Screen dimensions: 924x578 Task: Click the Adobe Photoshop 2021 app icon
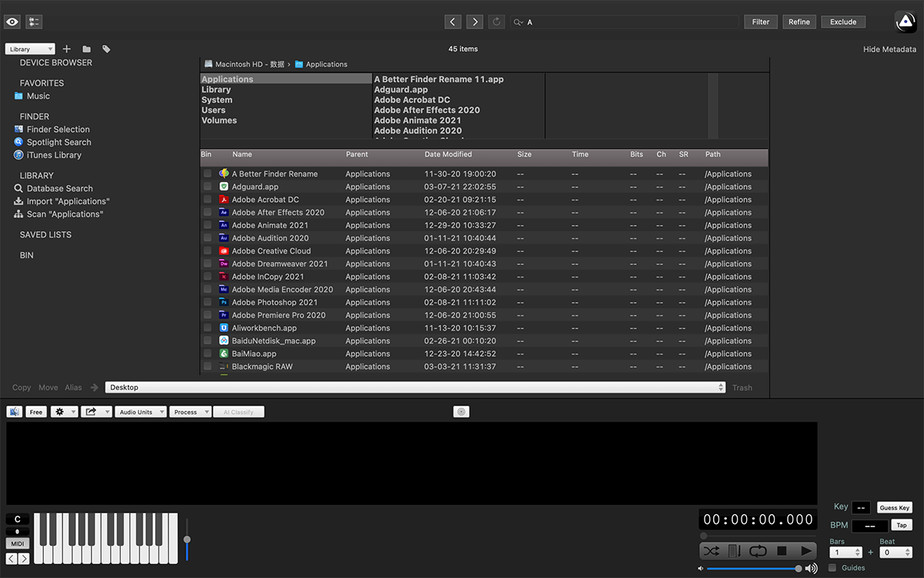[223, 302]
